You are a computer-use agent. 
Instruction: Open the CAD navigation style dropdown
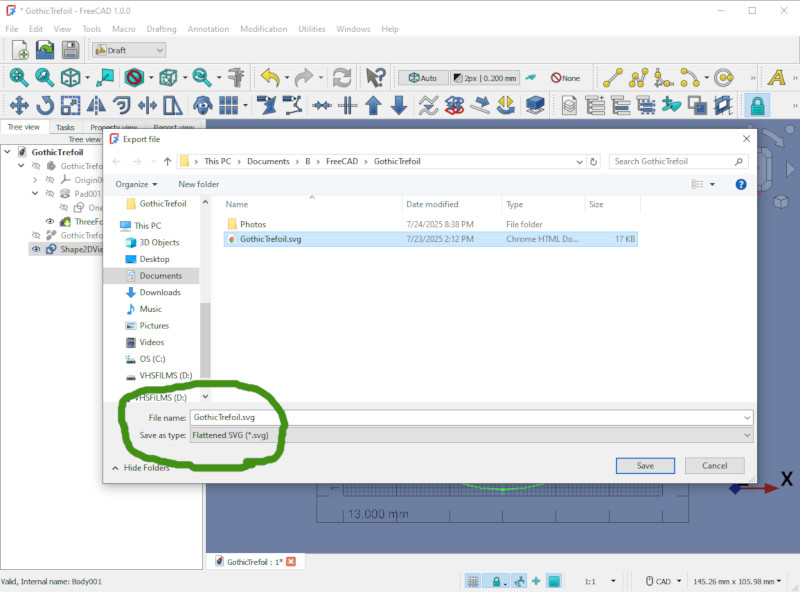[x=663, y=581]
